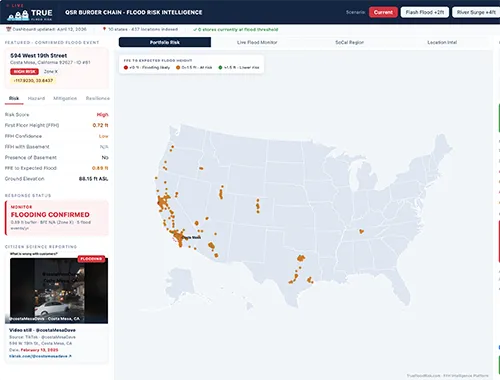Click the red Flooding likely legend dot

pos(126,67)
